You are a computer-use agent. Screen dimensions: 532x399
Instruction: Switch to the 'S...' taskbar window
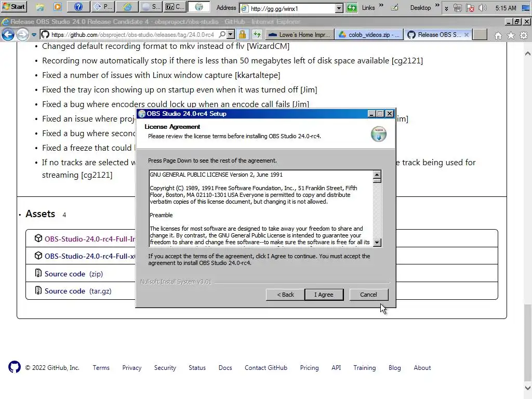point(151,7)
